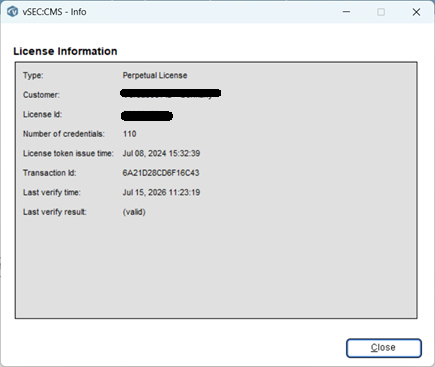435x367 pixels.
Task: Click the 'Last verify time:' label
Action: (52, 192)
